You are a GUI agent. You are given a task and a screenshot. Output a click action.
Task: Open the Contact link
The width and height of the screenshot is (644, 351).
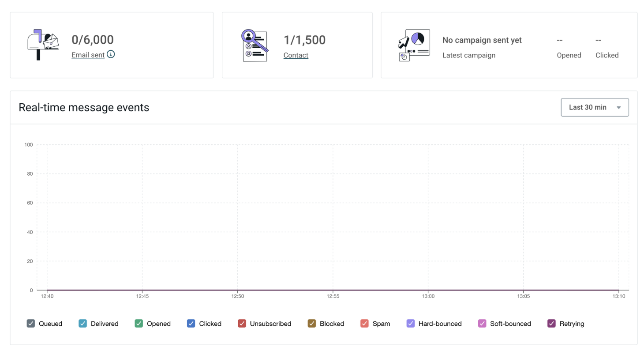tap(296, 55)
